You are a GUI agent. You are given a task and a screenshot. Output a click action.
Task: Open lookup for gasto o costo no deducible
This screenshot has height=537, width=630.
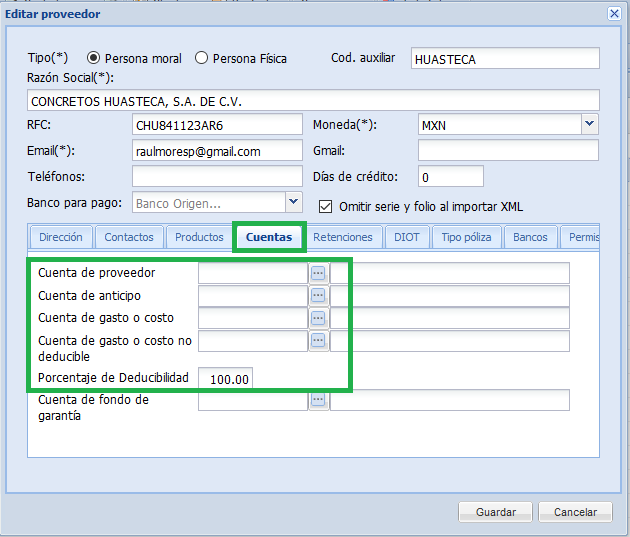[x=318, y=341]
